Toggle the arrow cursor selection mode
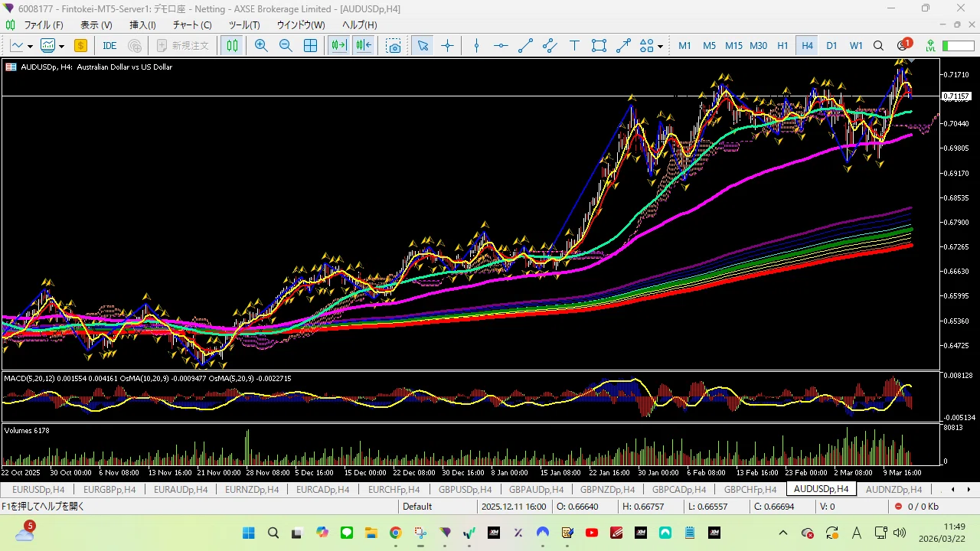 (x=423, y=45)
